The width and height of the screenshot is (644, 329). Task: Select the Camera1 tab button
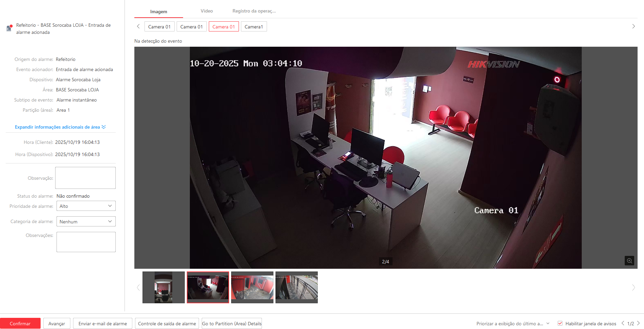tap(254, 27)
